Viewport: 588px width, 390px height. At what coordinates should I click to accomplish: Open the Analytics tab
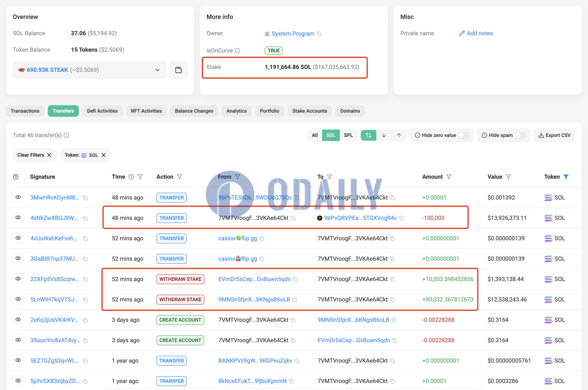[x=236, y=111]
